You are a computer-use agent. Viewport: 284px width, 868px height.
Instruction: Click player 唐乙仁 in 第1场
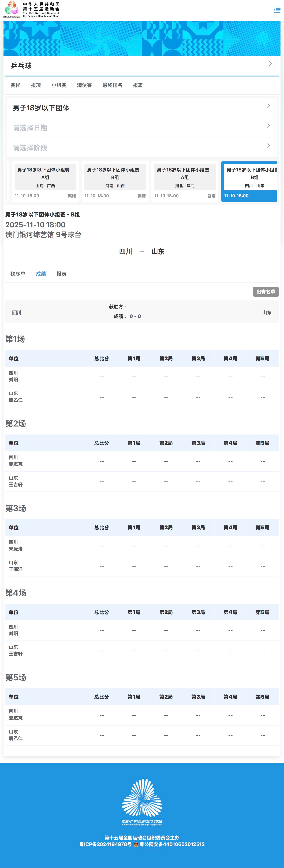click(16, 400)
